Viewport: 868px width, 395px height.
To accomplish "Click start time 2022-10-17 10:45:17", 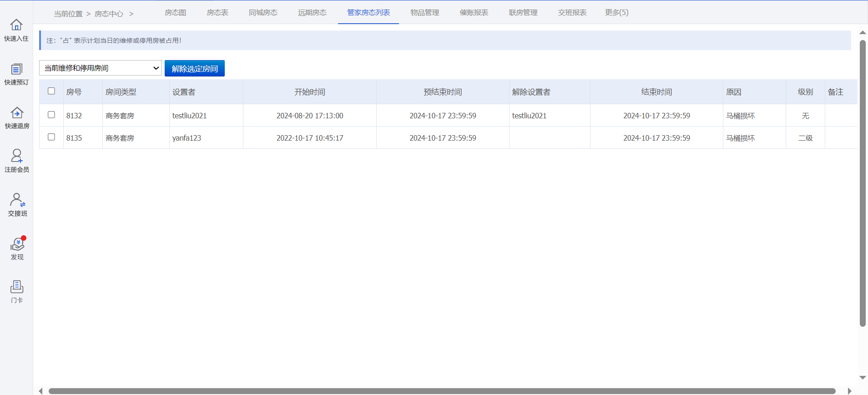I will (310, 138).
